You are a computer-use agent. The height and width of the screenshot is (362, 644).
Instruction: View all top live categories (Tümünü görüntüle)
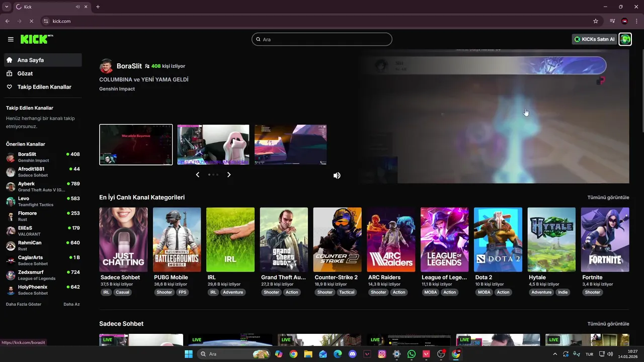coord(608,198)
